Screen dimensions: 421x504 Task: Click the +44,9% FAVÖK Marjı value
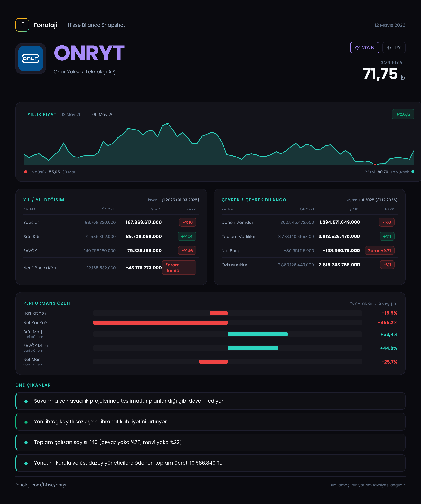click(x=389, y=348)
